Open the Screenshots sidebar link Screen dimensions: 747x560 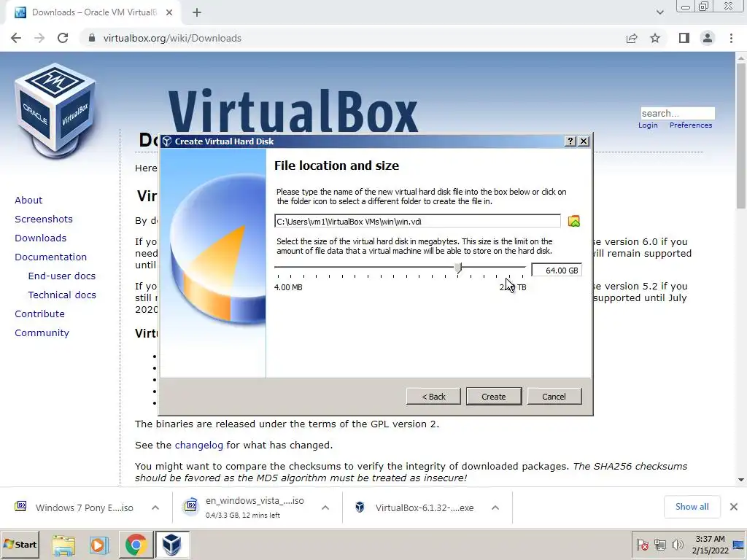click(44, 219)
